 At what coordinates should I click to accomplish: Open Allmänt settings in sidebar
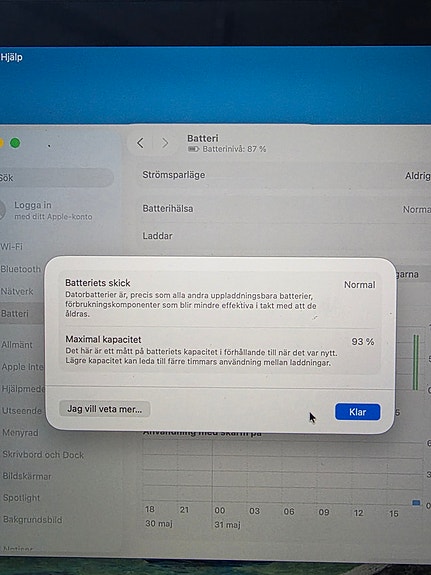coord(17,345)
